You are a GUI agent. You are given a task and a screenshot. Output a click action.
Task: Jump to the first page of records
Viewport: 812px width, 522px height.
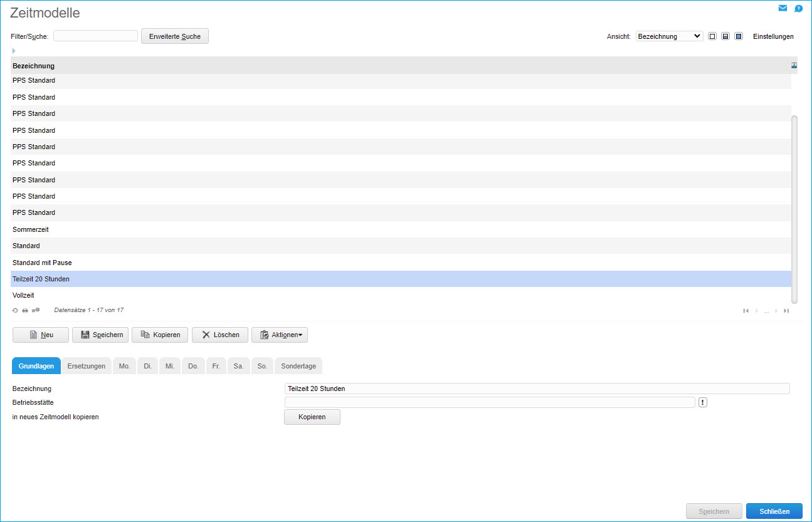[746, 311]
